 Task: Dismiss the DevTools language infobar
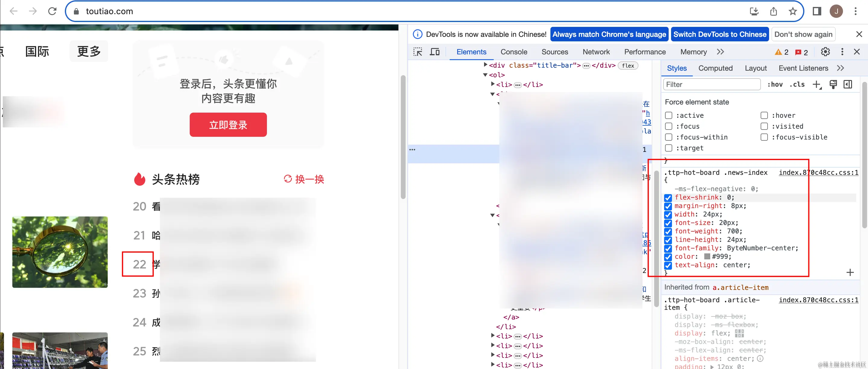pyautogui.click(x=859, y=34)
